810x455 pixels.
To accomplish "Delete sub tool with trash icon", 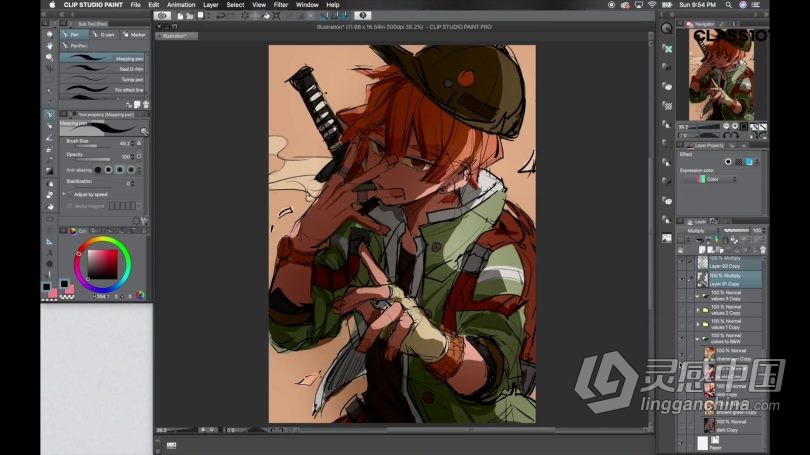I will (x=146, y=104).
